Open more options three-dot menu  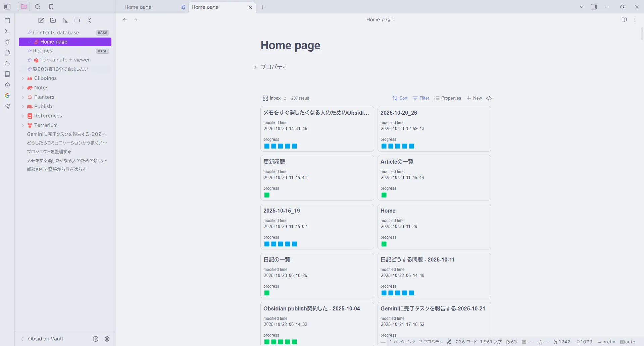635,20
